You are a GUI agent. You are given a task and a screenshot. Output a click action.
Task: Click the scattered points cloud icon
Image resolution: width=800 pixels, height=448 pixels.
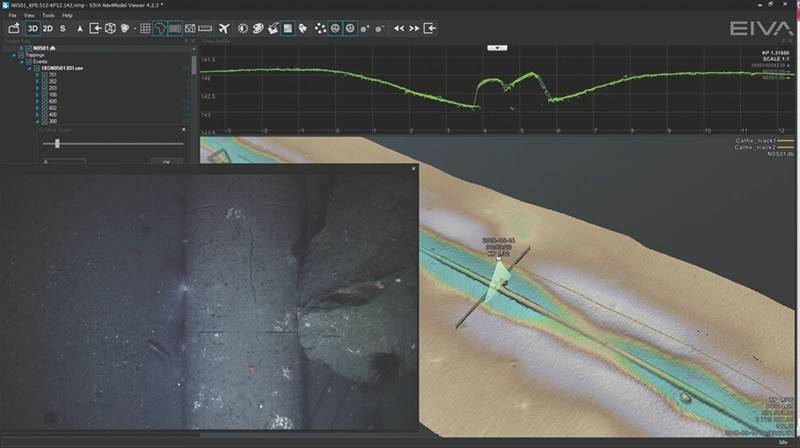pos(320,29)
